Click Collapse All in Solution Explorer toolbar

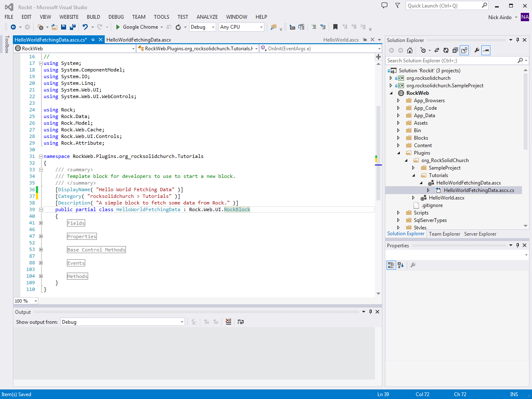pyautogui.click(x=455, y=50)
